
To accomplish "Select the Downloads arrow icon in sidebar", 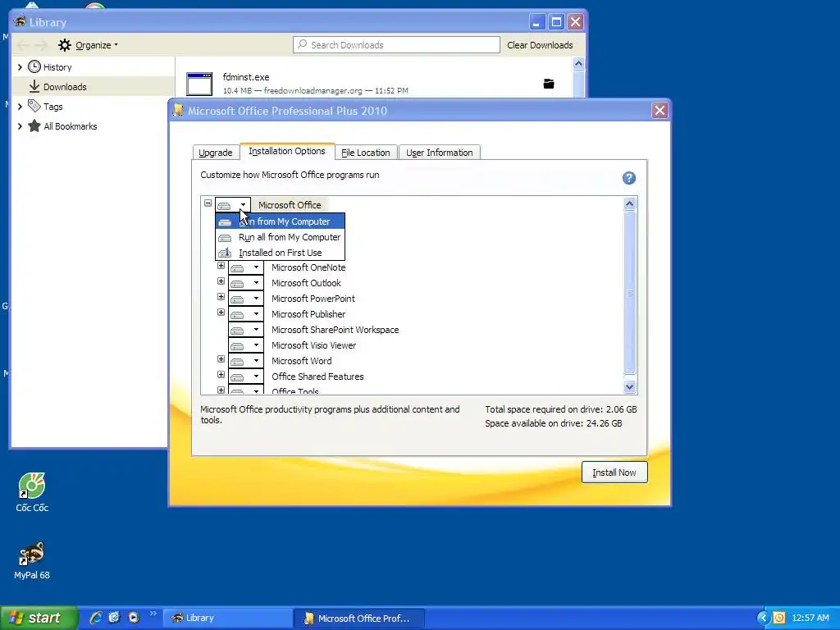I will point(34,86).
